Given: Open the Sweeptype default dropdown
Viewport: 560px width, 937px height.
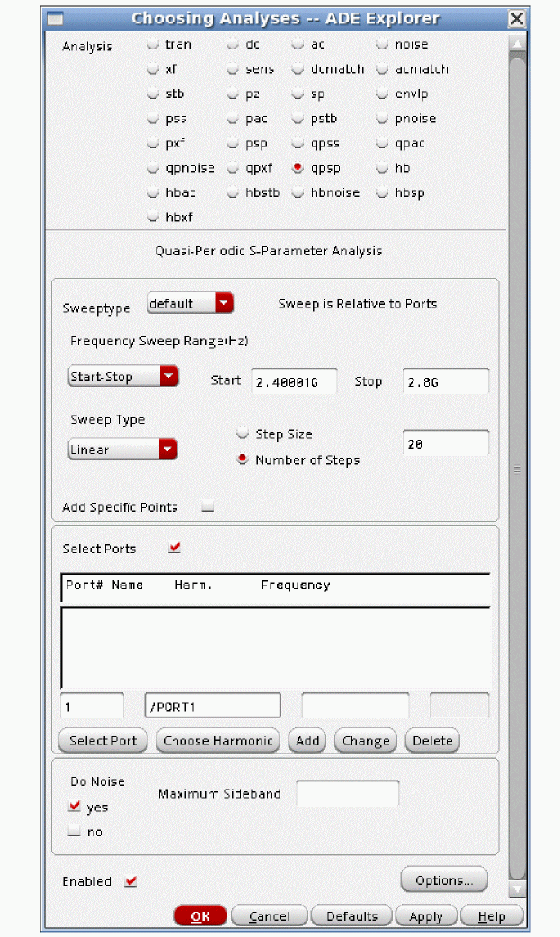Looking at the screenshot, I should [x=190, y=303].
